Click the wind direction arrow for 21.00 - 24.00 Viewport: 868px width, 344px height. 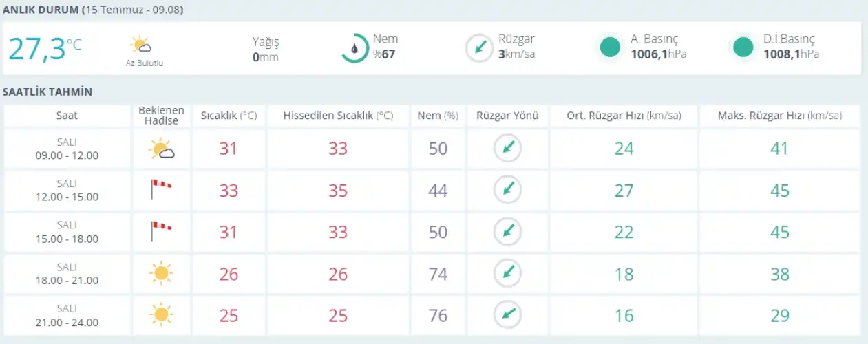(x=507, y=314)
